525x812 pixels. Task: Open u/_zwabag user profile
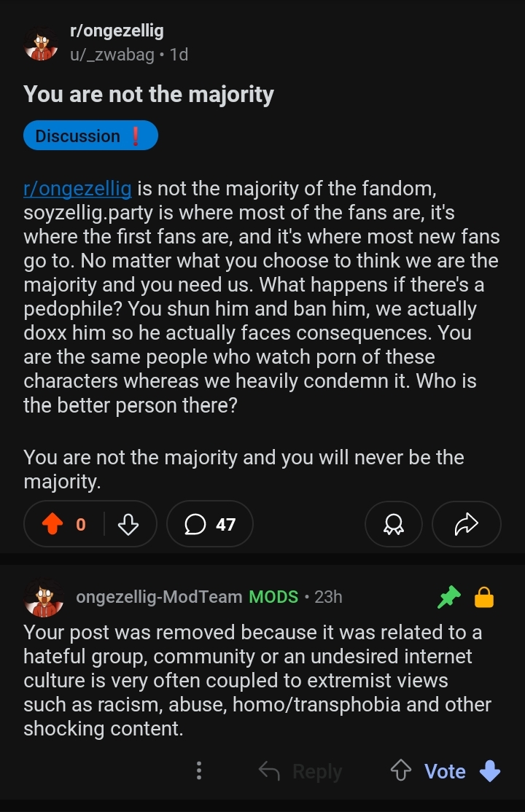(x=112, y=54)
